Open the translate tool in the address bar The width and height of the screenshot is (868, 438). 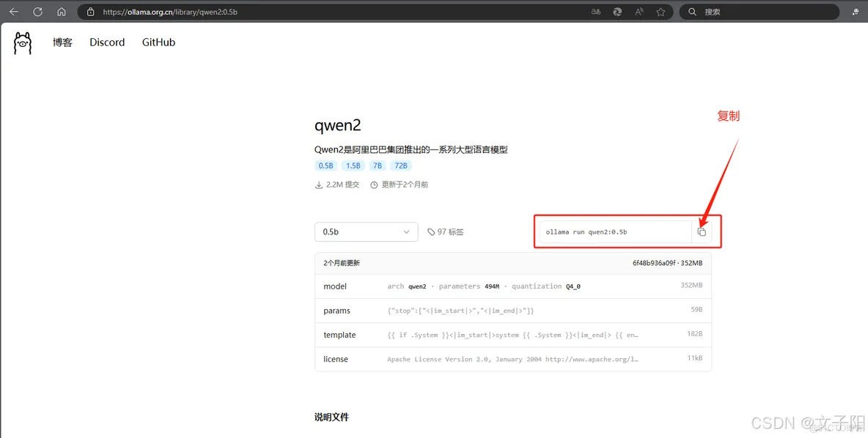coord(596,11)
